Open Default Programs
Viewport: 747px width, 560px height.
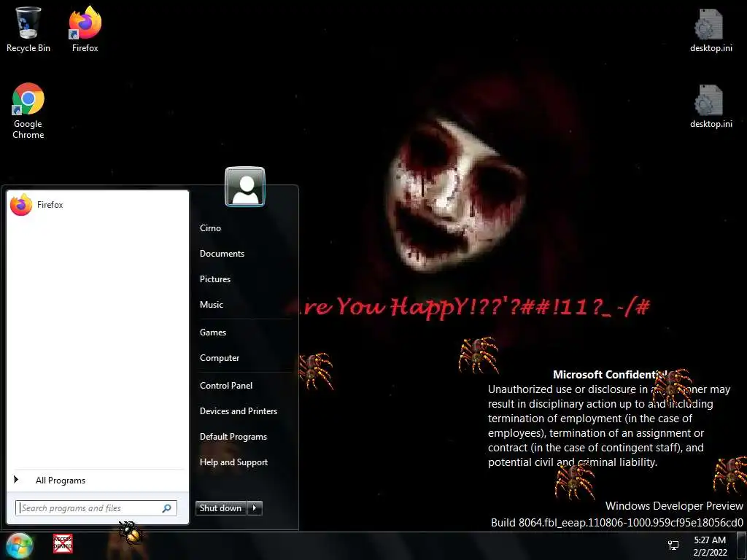pyautogui.click(x=233, y=437)
